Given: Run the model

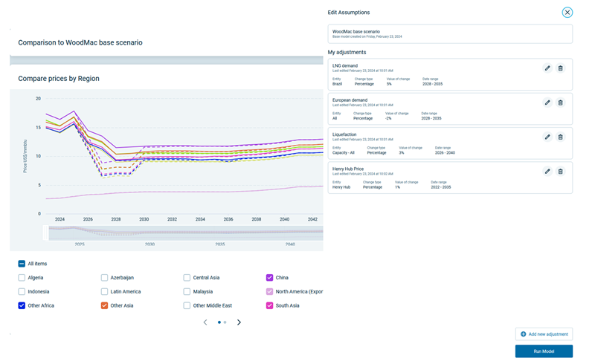Looking at the screenshot, I should coord(544,351).
